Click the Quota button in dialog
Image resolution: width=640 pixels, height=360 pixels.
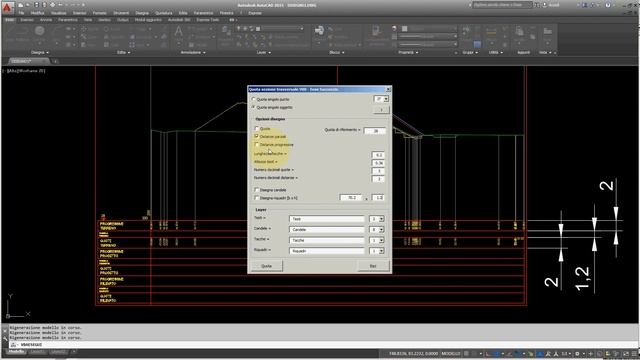pos(267,266)
